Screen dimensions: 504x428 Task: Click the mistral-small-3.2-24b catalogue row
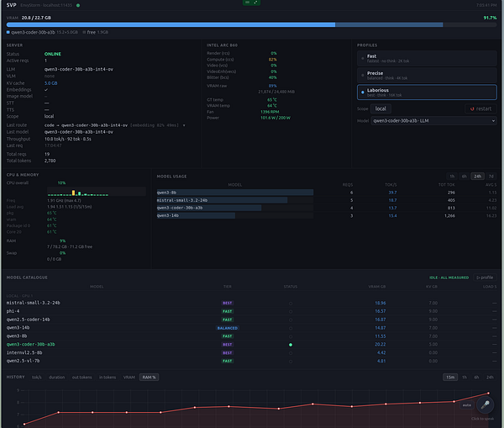[251, 304]
